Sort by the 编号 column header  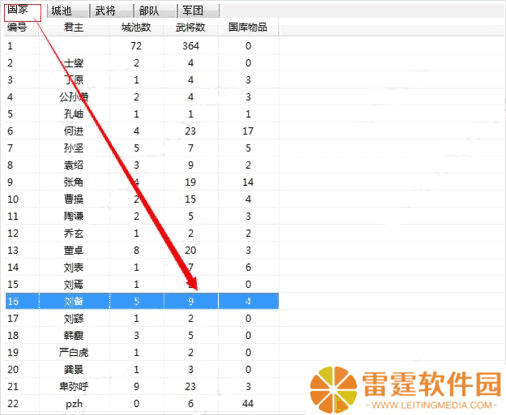[x=22, y=27]
